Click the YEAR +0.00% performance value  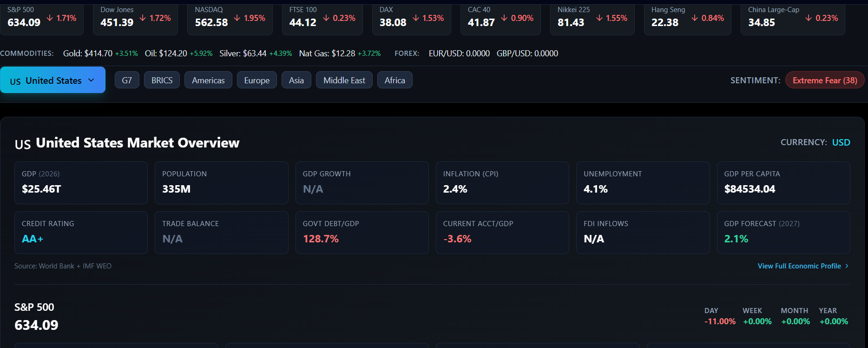834,321
